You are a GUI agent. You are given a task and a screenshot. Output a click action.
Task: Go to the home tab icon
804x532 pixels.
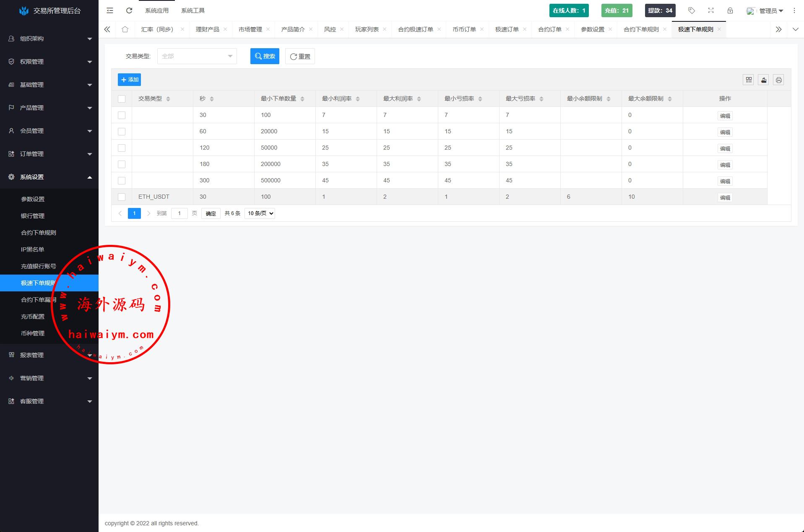click(x=125, y=29)
